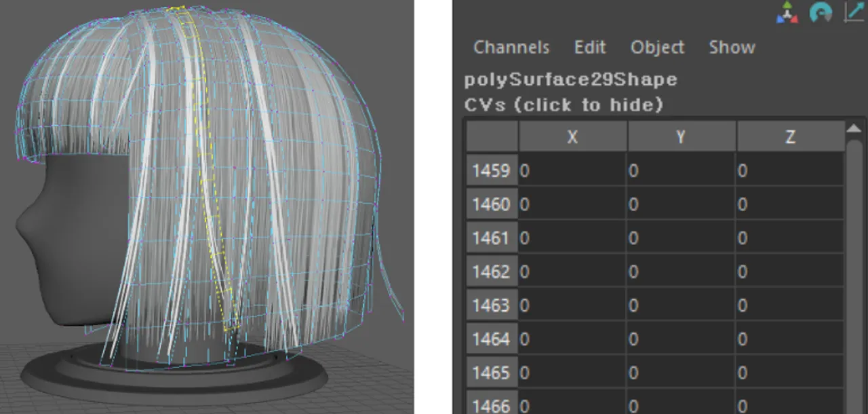
Task: Edit the X value of CV 1460
Action: pyautogui.click(x=572, y=204)
